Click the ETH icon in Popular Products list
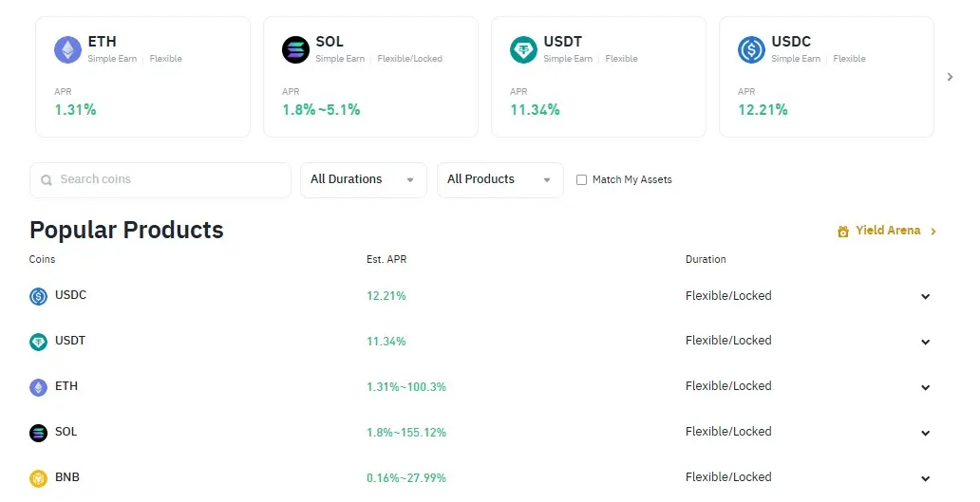 click(38, 387)
